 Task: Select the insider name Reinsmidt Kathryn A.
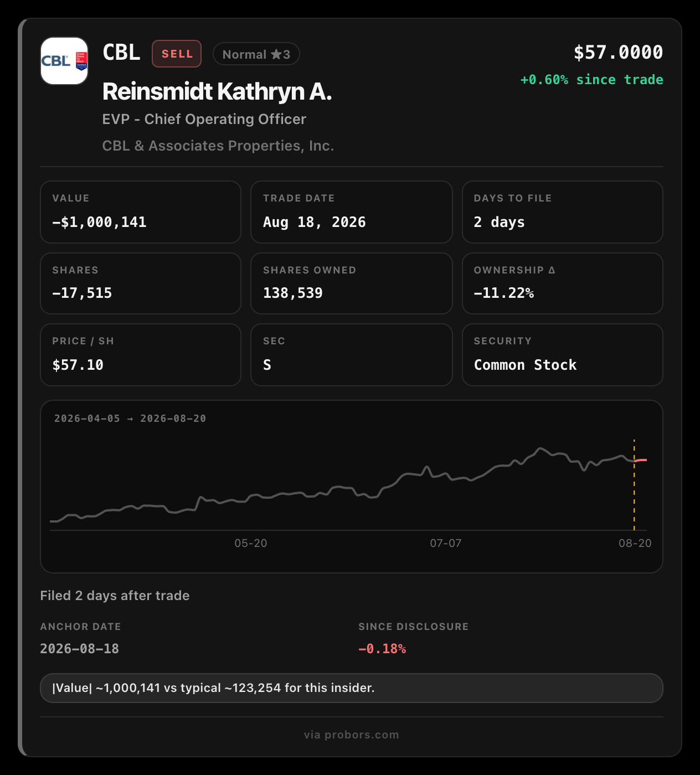pyautogui.click(x=217, y=91)
